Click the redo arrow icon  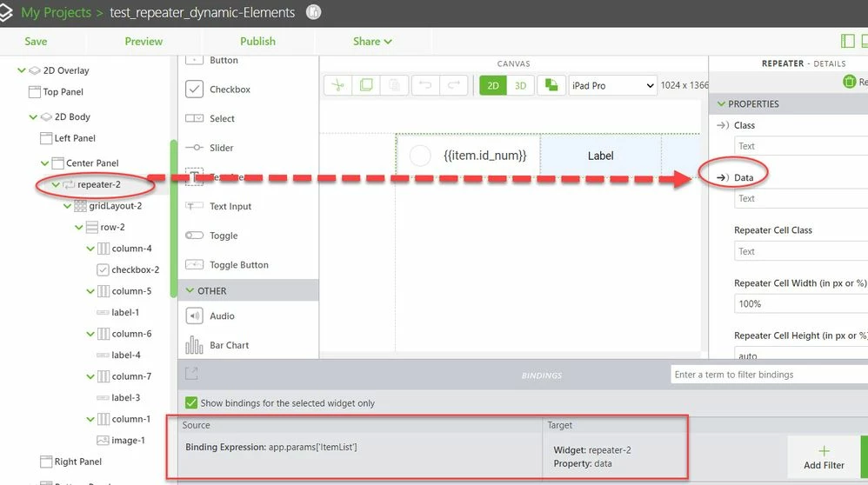click(x=454, y=85)
